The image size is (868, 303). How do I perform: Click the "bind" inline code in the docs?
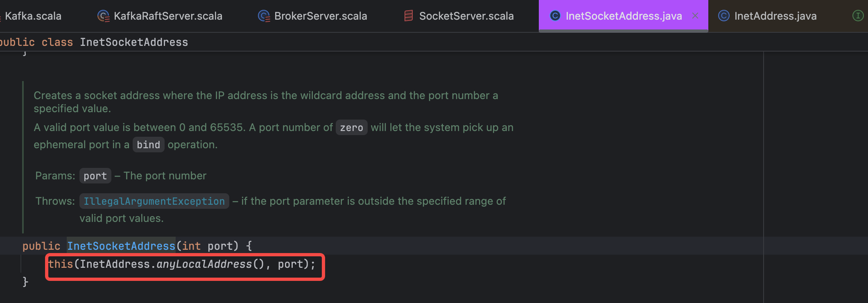(148, 145)
